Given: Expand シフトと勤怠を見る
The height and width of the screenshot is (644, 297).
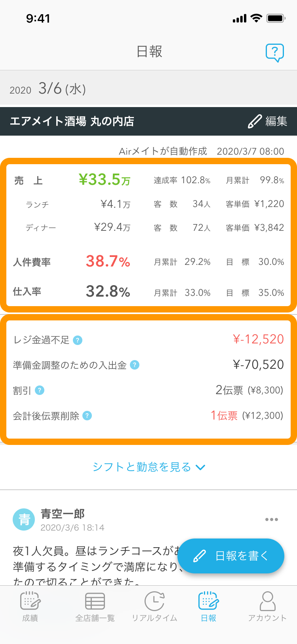Looking at the screenshot, I should [148, 467].
